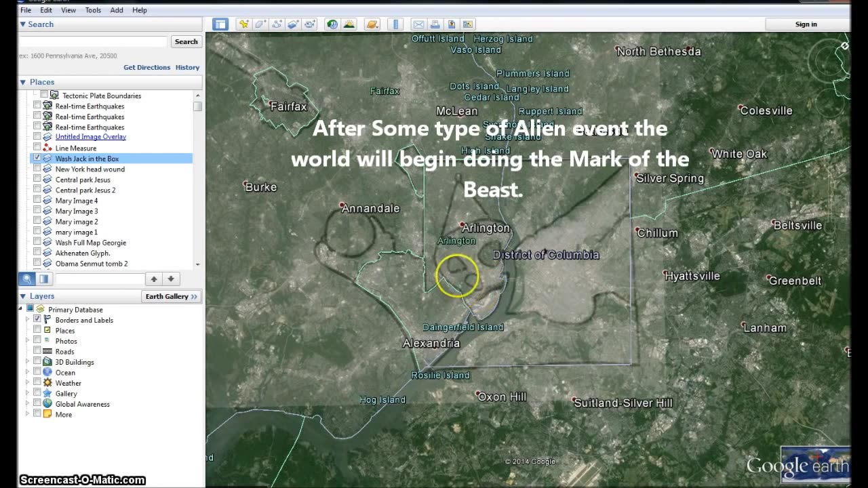Open the Ruler tool
868x488 pixels.
[x=396, y=24]
